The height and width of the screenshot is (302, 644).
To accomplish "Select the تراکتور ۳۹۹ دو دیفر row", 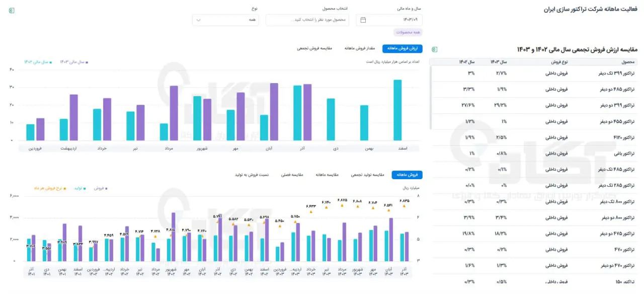I will click(x=534, y=105).
